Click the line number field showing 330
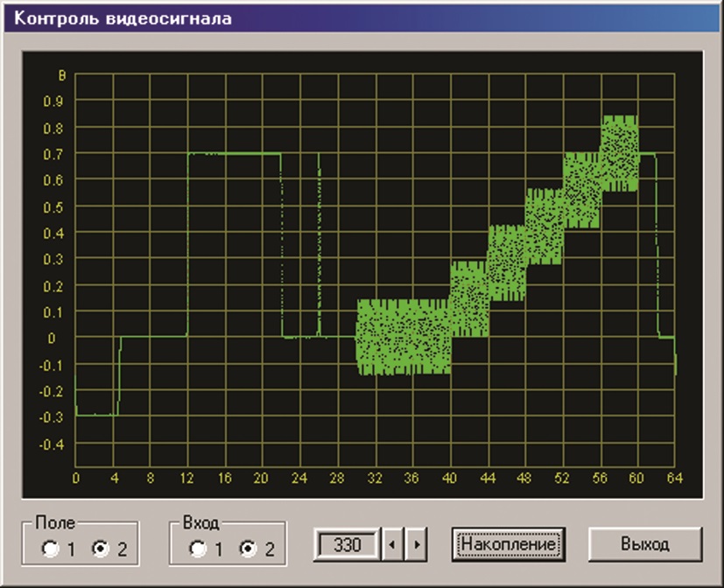This screenshot has height=588, width=724. (348, 544)
